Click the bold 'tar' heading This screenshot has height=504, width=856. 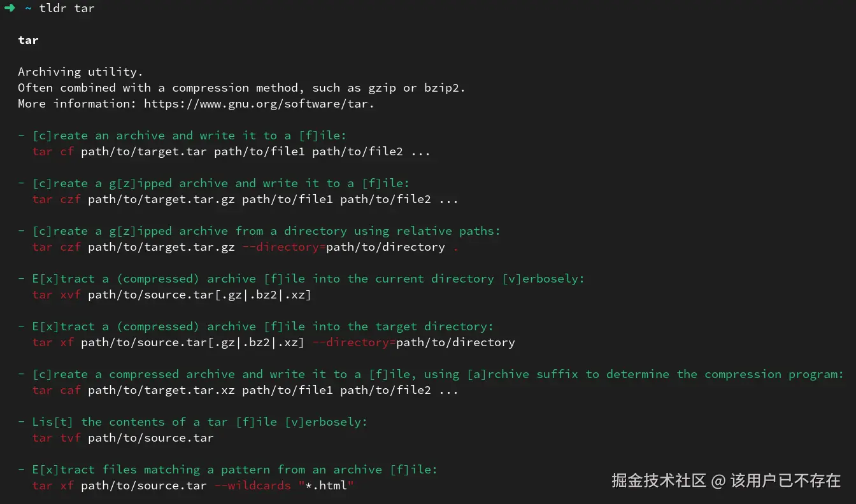28,40
